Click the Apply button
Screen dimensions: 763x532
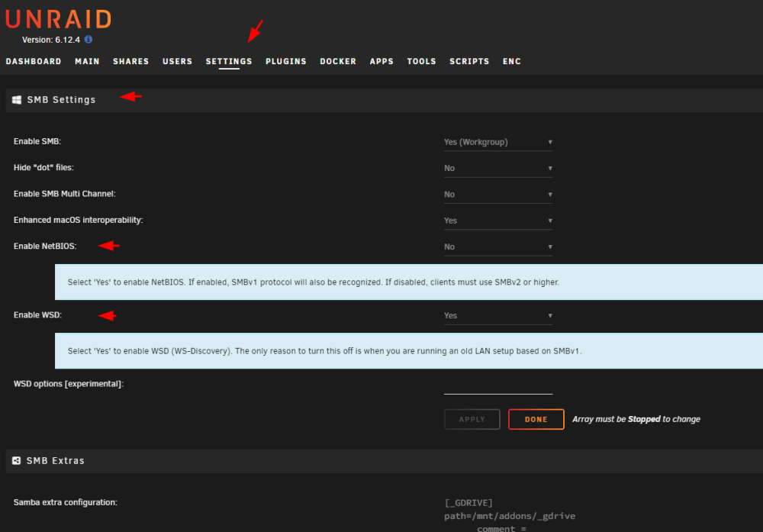[x=472, y=419]
